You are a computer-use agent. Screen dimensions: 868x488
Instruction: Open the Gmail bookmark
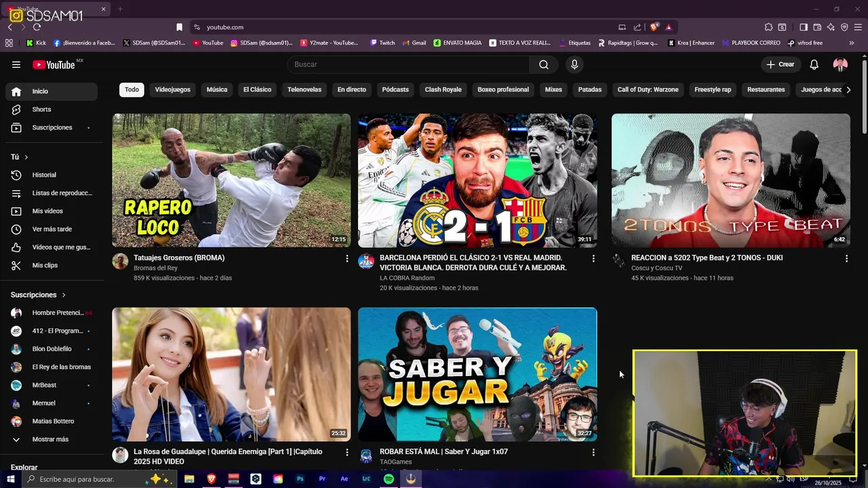[x=414, y=43]
